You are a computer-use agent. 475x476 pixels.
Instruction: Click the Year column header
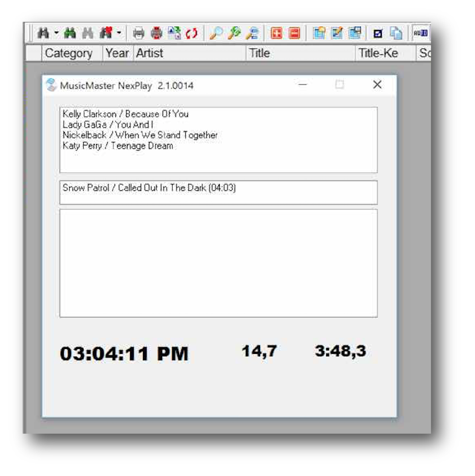pos(117,53)
